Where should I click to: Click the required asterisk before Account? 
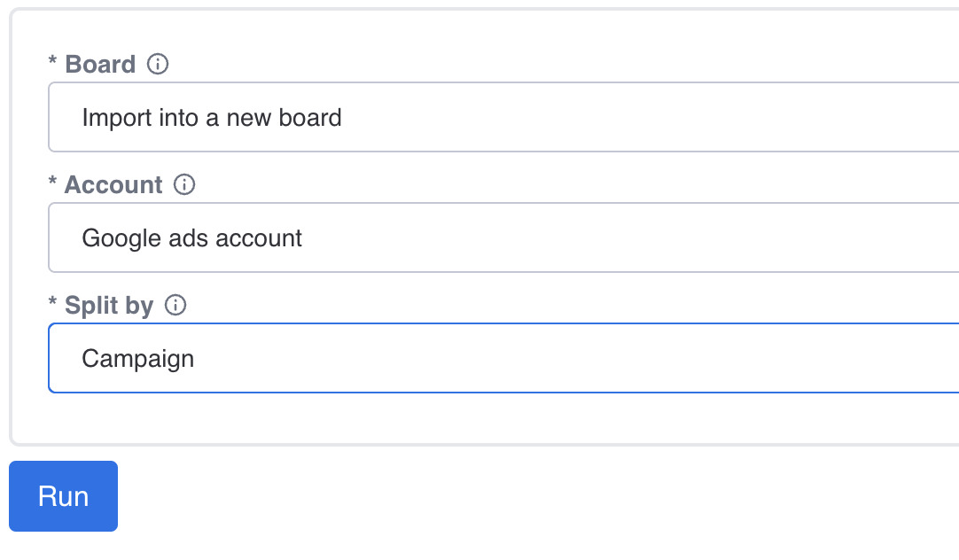point(52,181)
